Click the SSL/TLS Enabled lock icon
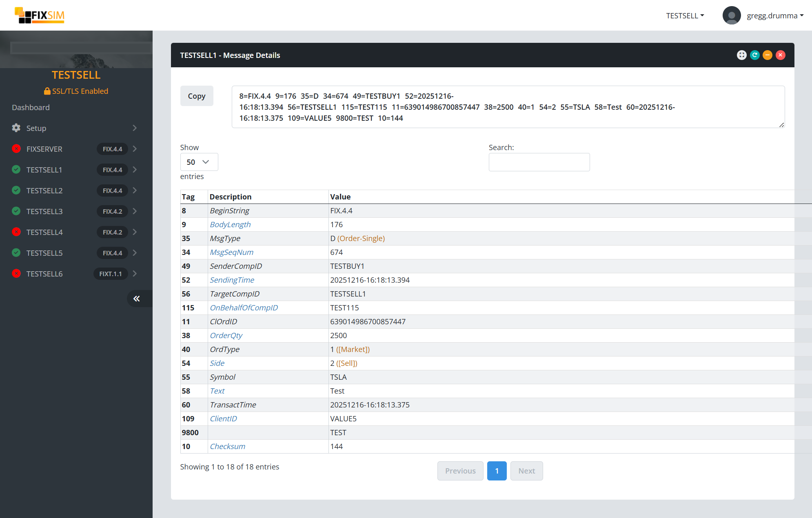 pyautogui.click(x=47, y=91)
